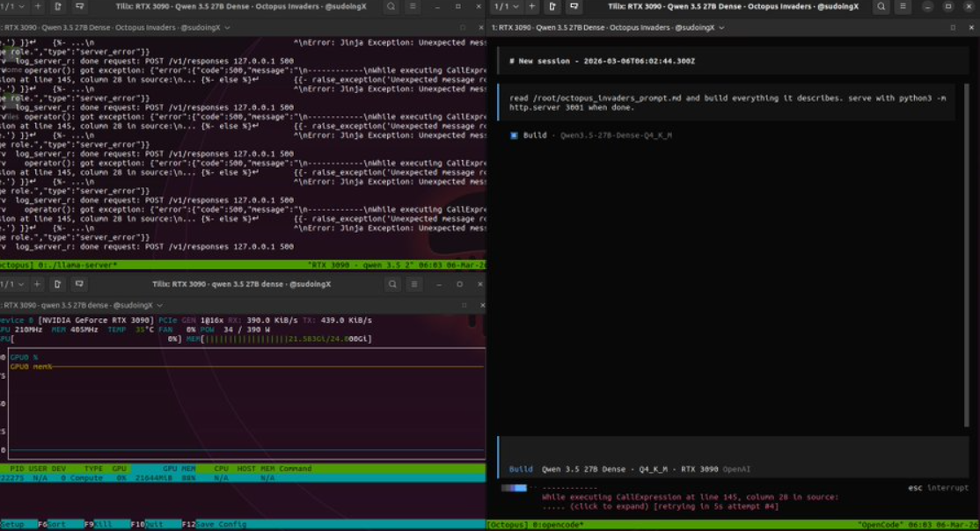
Task: Click the new session plus icon in the Octopus Invaders top-left Tilix window
Action: [38, 6]
